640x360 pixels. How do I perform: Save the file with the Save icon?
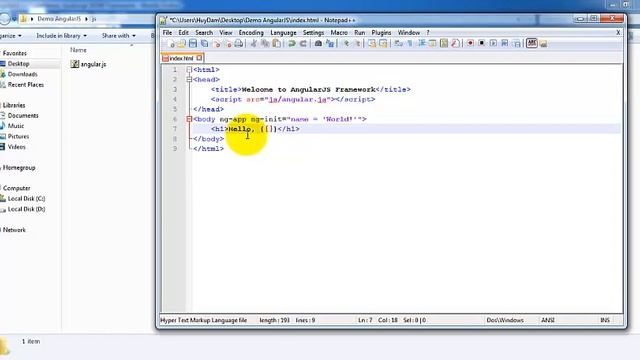193,43
